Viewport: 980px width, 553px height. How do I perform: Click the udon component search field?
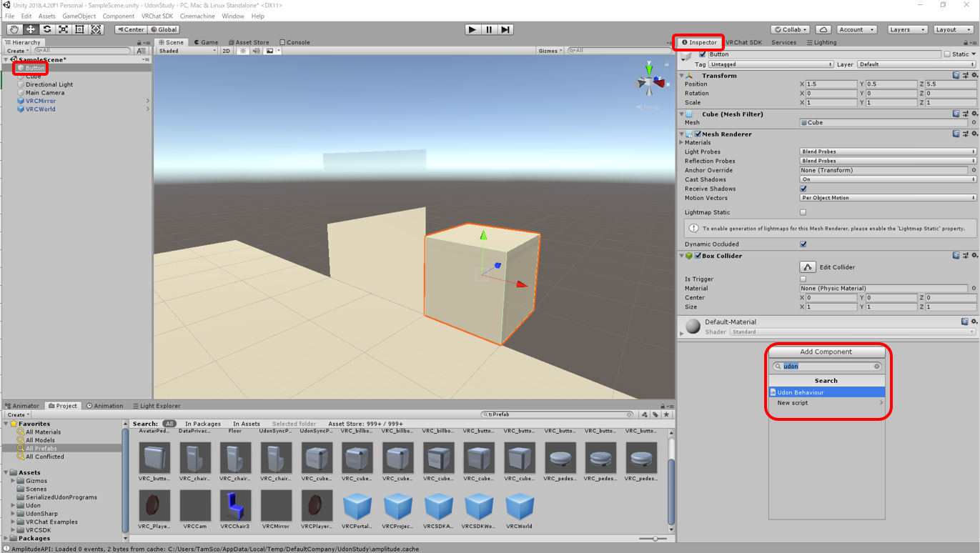click(x=827, y=367)
